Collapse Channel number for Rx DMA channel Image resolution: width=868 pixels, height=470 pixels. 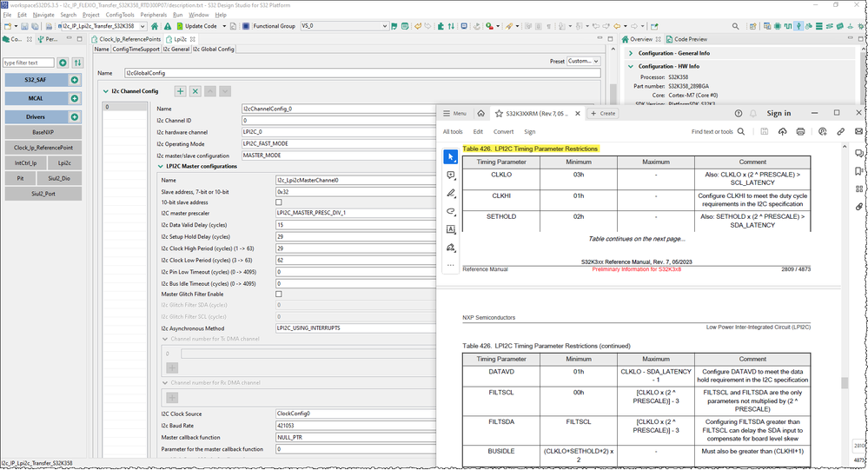(x=165, y=382)
